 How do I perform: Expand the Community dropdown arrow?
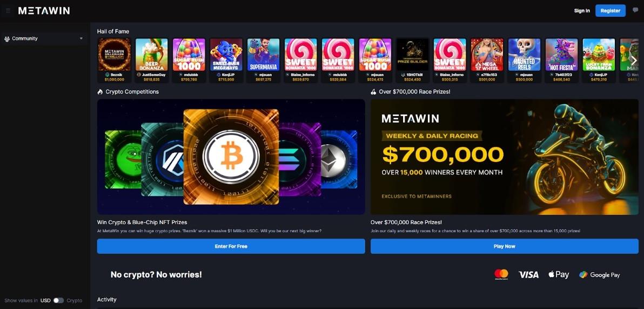pyautogui.click(x=81, y=39)
